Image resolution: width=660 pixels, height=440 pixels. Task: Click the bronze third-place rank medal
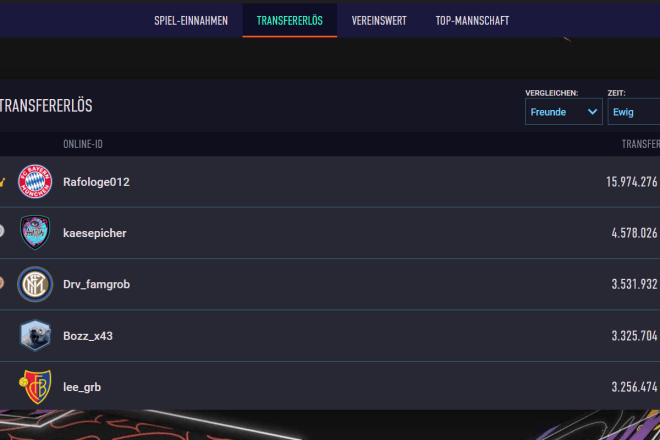(3, 283)
